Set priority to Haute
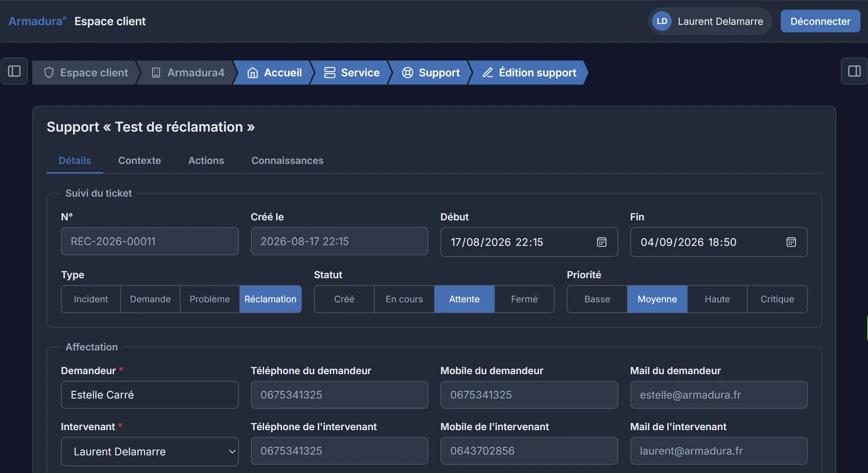The width and height of the screenshot is (868, 473). pyautogui.click(x=717, y=299)
